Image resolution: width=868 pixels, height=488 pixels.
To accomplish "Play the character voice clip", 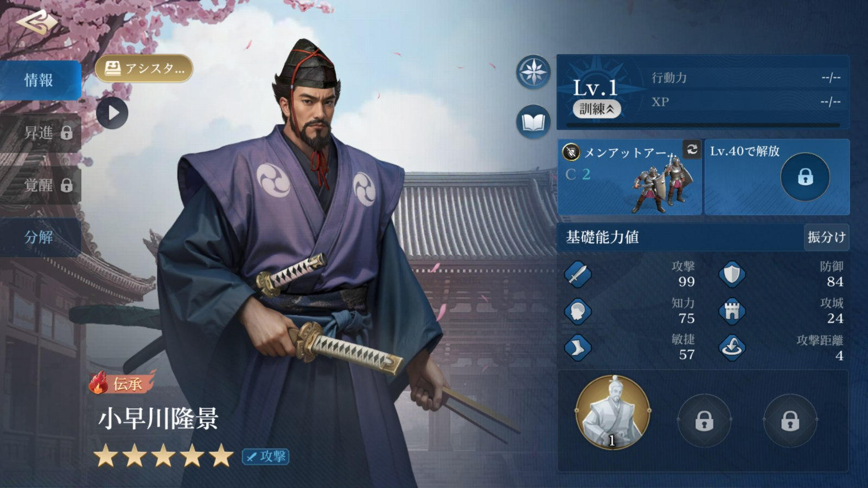I will tap(112, 113).
